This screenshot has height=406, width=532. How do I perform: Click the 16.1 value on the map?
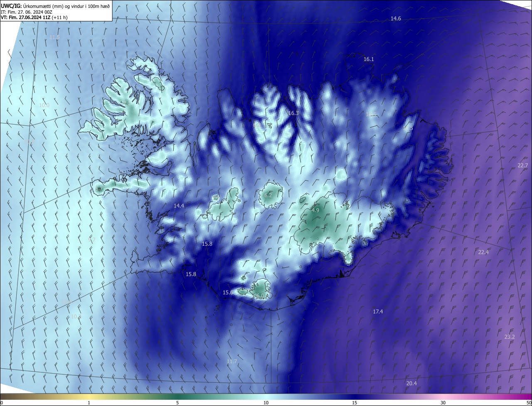[369, 59]
